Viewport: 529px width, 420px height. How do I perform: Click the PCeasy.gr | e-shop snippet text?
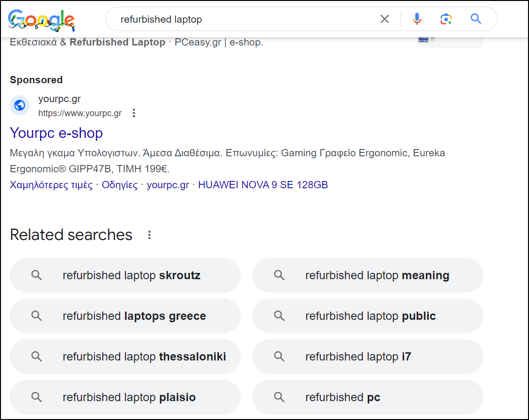[x=218, y=42]
